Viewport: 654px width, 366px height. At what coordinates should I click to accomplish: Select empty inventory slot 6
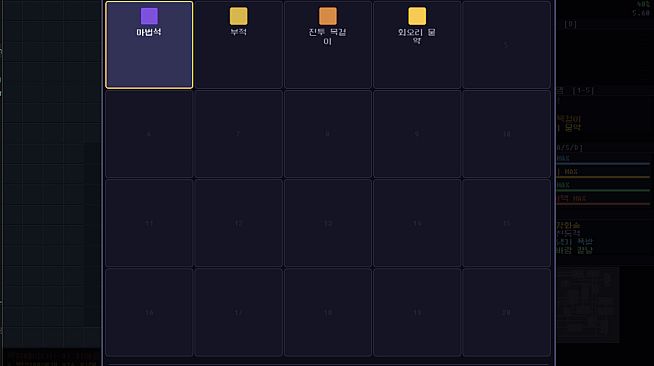pos(149,134)
